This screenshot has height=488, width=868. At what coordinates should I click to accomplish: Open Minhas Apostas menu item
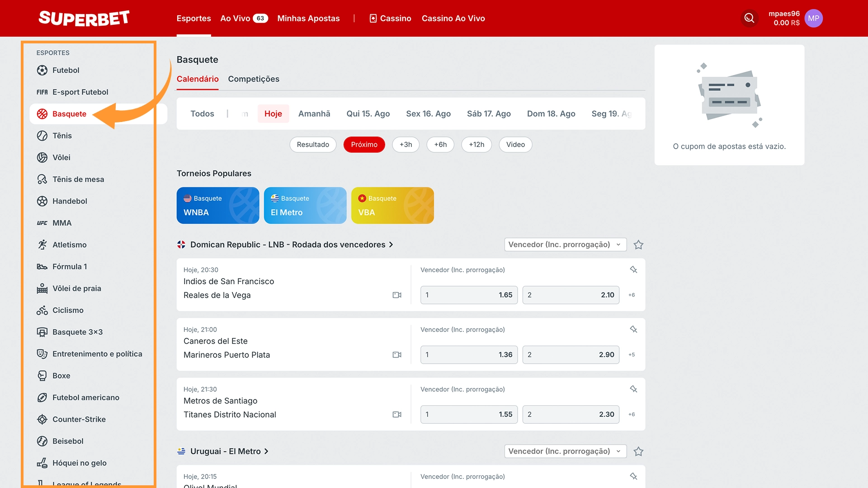click(308, 18)
